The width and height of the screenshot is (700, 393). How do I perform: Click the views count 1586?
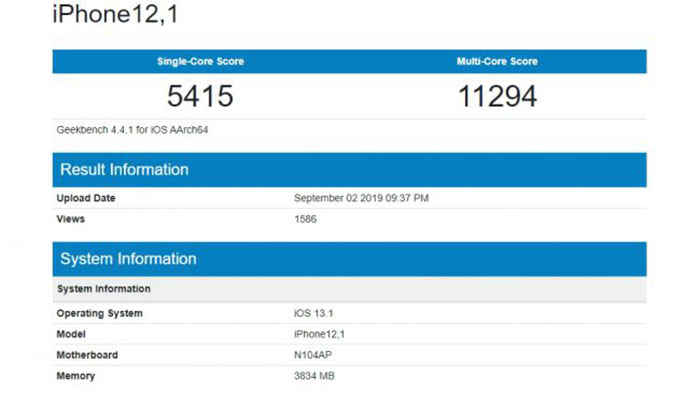[305, 219]
